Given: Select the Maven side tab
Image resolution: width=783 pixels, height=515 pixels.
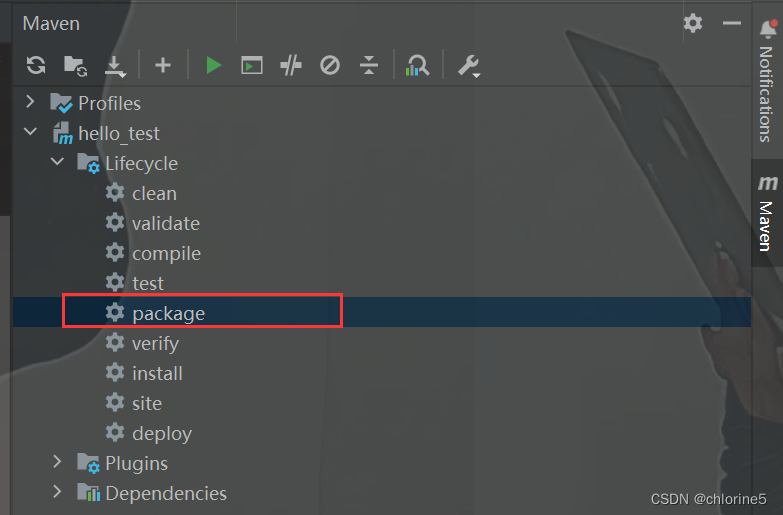Looking at the screenshot, I should tap(768, 213).
